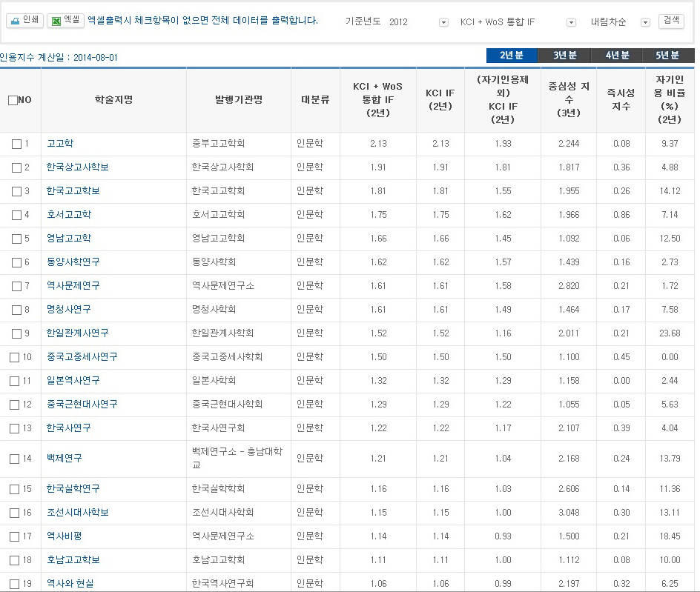The image size is (700, 592).
Task: Open the 고고학 journal link
Action: click(60, 143)
